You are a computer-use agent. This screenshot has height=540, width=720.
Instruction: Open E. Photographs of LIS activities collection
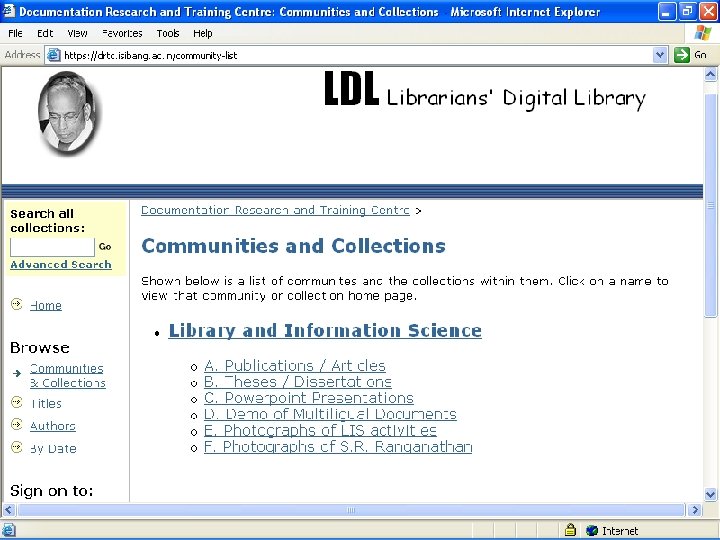pyautogui.click(x=320, y=430)
